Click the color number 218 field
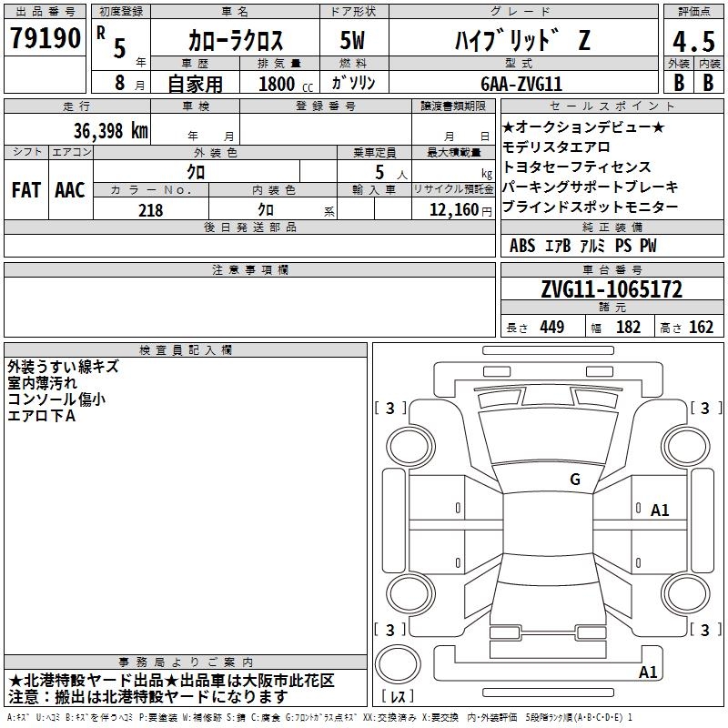This screenshot has height=728, width=728. [151, 210]
